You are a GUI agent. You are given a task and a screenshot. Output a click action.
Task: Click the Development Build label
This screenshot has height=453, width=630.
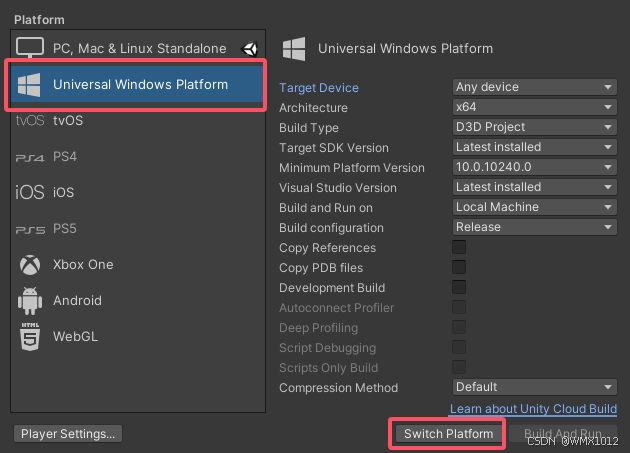pyautogui.click(x=332, y=288)
